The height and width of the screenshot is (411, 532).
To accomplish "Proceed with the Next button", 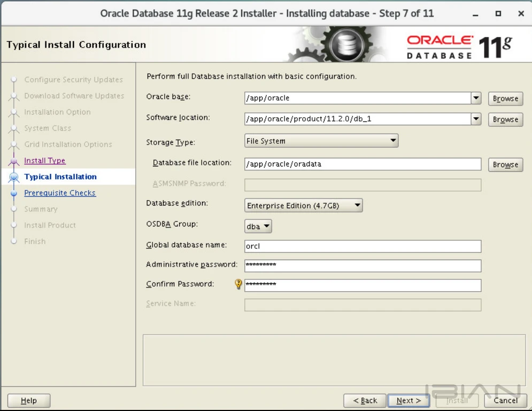I will point(408,400).
